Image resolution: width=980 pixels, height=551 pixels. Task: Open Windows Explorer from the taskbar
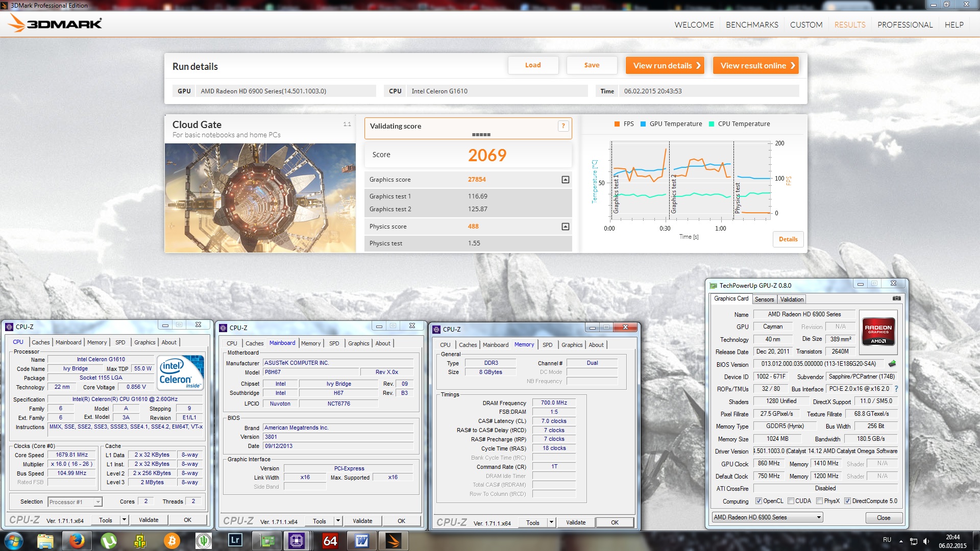(x=45, y=541)
